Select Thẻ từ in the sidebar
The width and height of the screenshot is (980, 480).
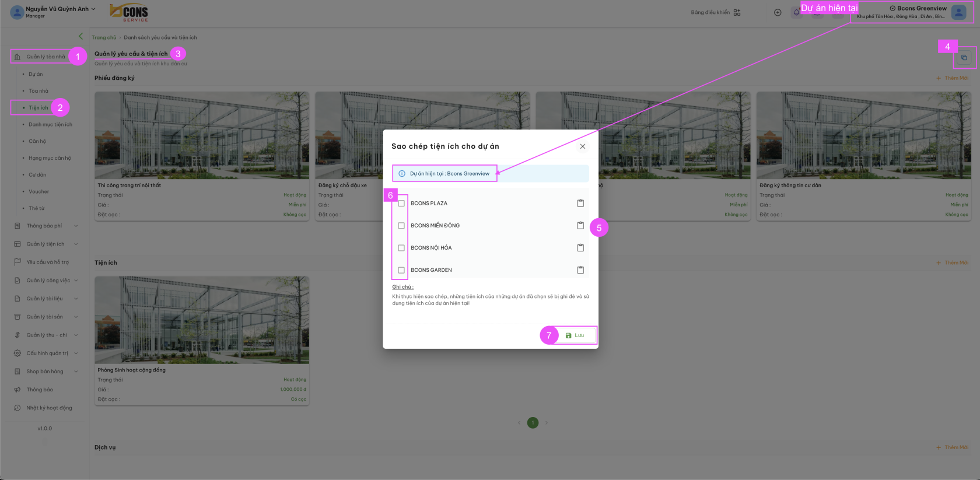click(x=37, y=208)
